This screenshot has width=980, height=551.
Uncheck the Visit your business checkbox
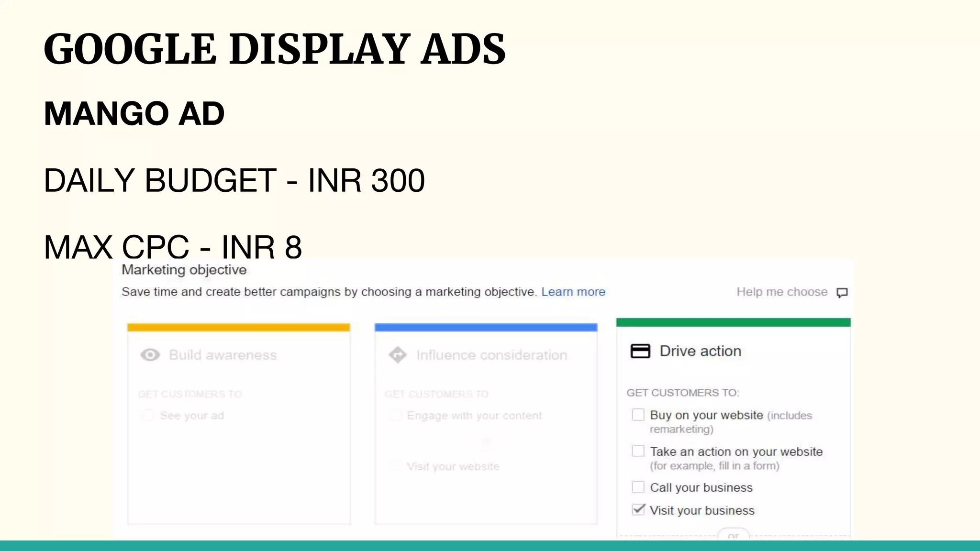(x=638, y=510)
